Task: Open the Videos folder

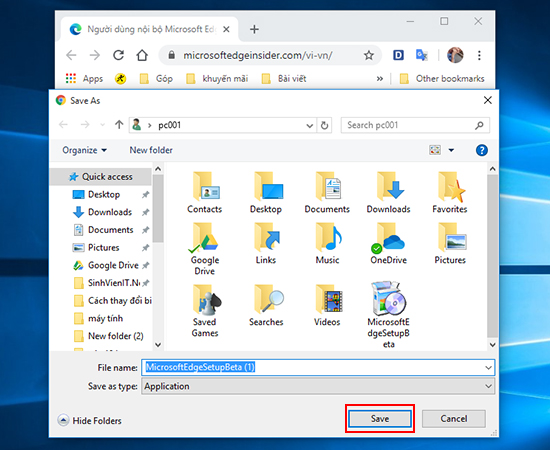Action: 327,305
